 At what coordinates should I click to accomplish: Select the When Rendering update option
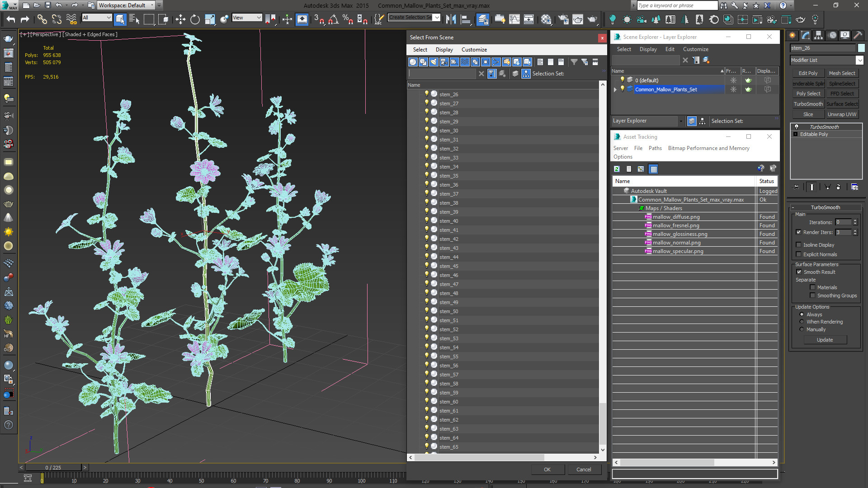(802, 322)
